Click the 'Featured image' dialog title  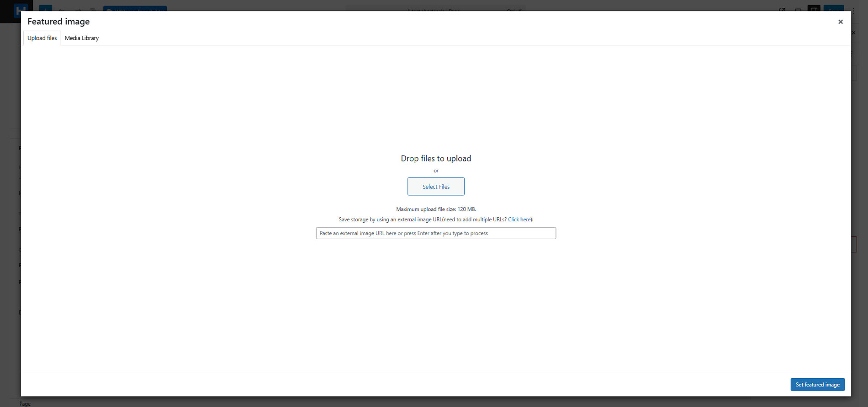point(58,21)
